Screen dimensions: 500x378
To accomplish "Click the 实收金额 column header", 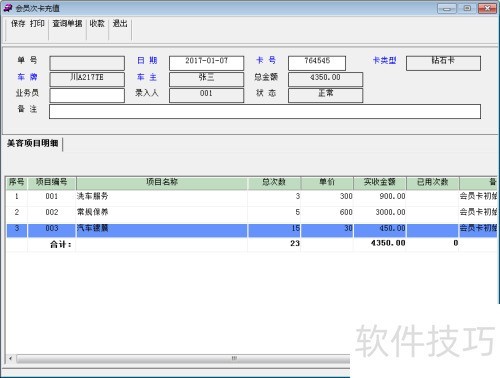I will [x=379, y=183].
